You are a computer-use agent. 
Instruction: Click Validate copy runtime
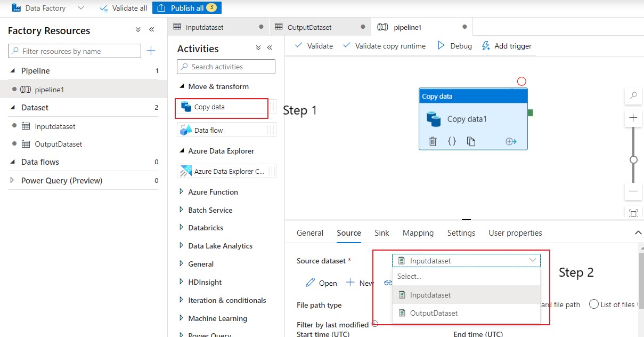[x=384, y=46]
